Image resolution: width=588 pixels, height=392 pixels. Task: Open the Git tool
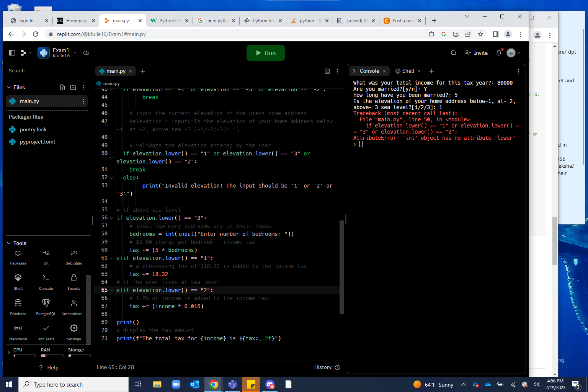tap(46, 257)
